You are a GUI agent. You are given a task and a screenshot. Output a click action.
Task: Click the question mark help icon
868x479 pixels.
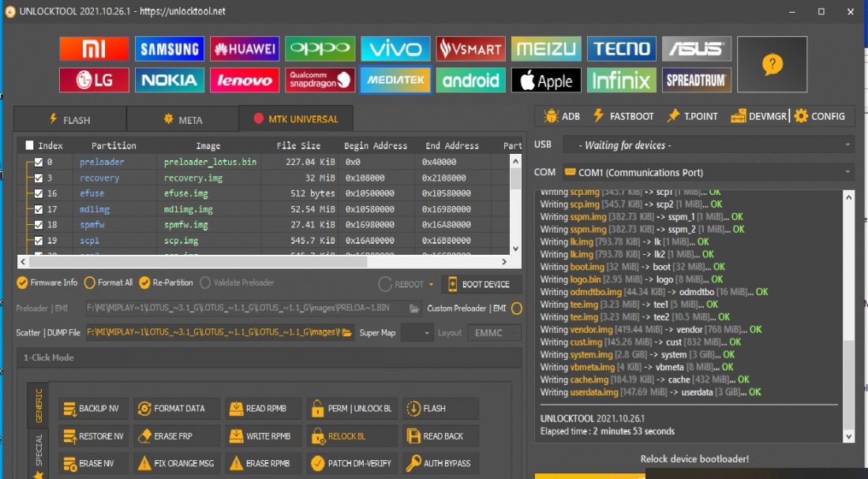tap(773, 64)
